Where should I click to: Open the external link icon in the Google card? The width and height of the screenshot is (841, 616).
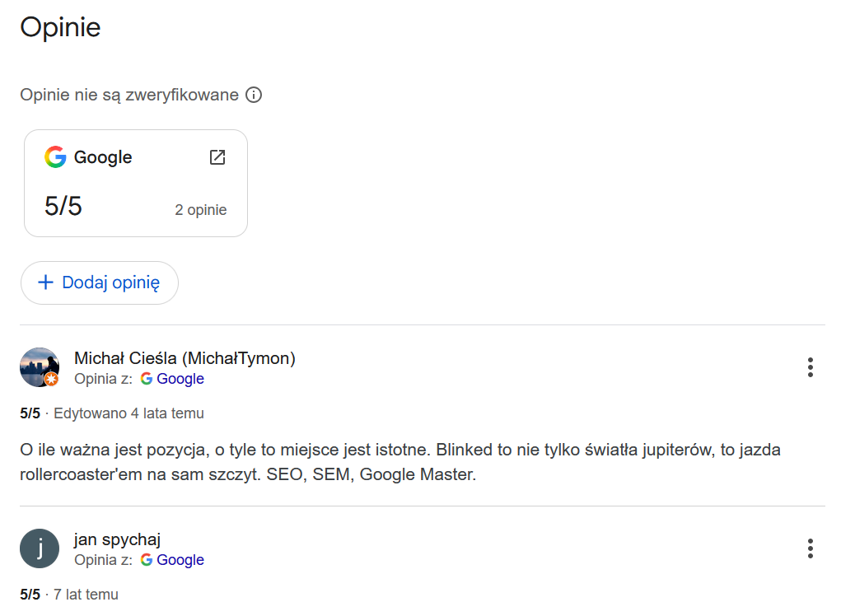coord(217,157)
